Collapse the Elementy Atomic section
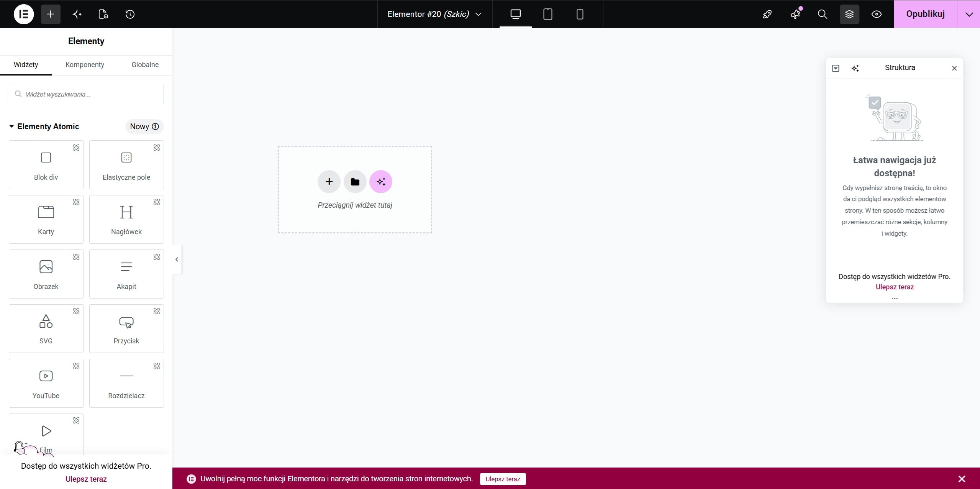The image size is (980, 489). (x=44, y=126)
